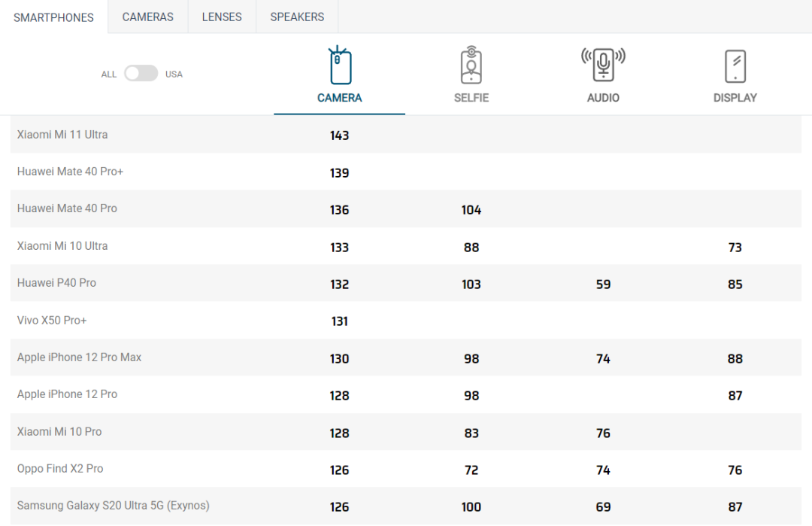Toggle the ALL/USA region switch
812x526 pixels.
(141, 74)
